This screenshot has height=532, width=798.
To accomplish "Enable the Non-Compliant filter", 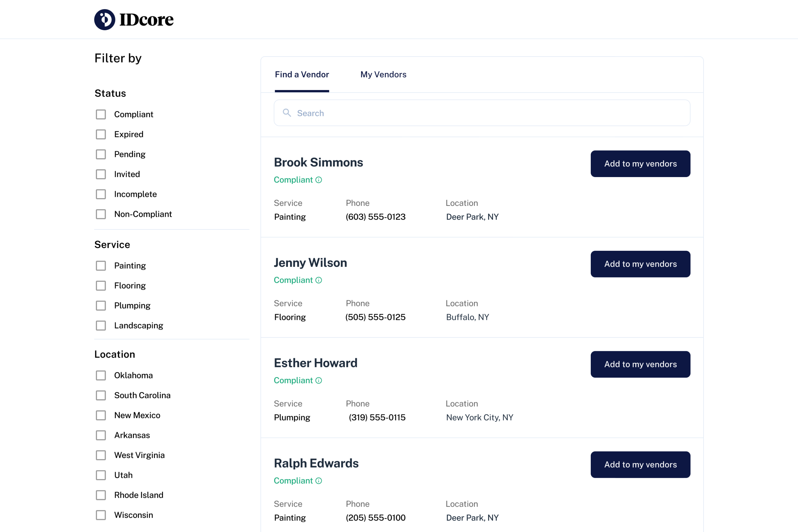I will [101, 214].
